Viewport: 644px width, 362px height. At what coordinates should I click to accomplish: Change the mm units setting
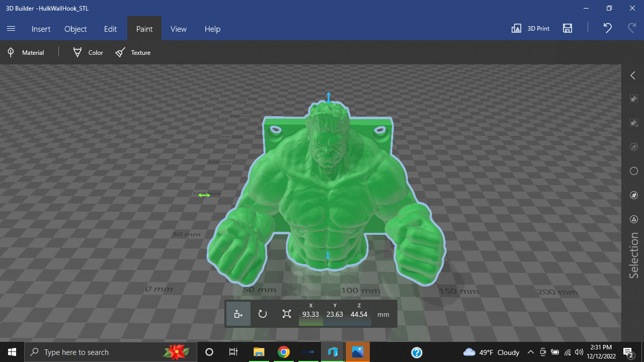pyautogui.click(x=383, y=314)
